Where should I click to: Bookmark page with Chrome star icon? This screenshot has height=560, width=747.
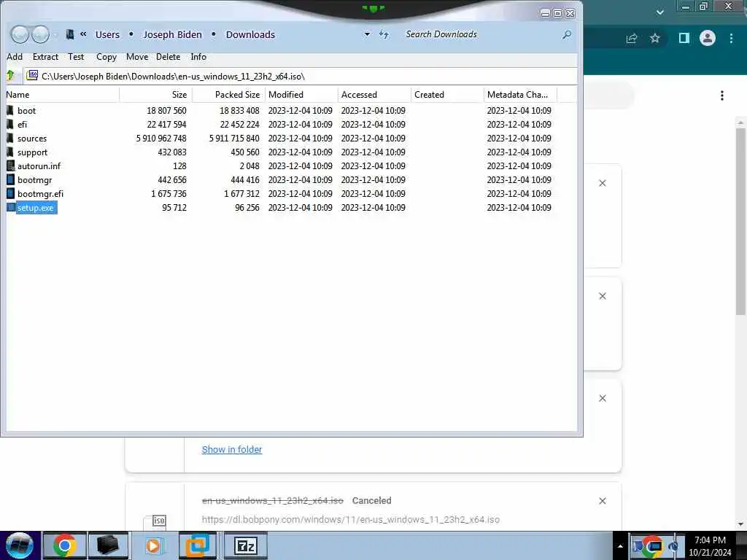(x=655, y=38)
